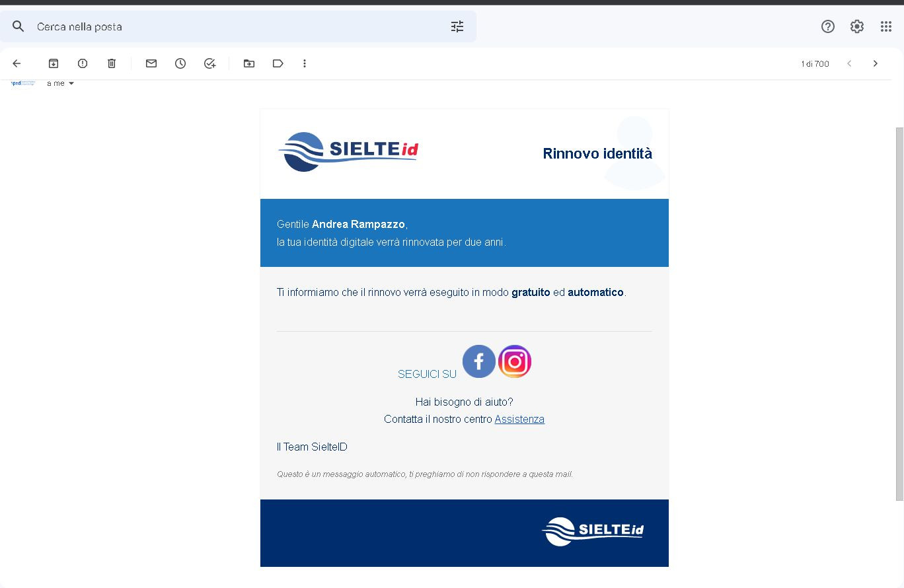Open the Settings gear icon
The image size is (904, 588).
857,26
